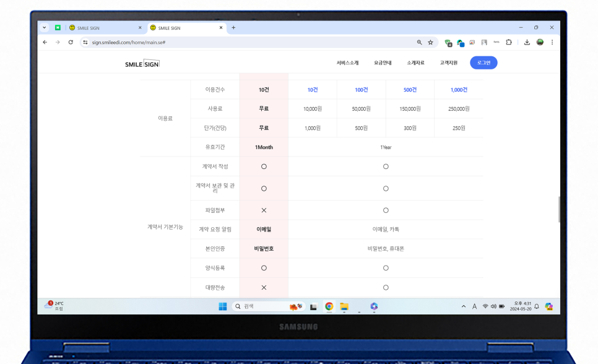Viewport: 598px width, 364px height.
Task: Open Chrome from the taskbar
Action: (329, 306)
